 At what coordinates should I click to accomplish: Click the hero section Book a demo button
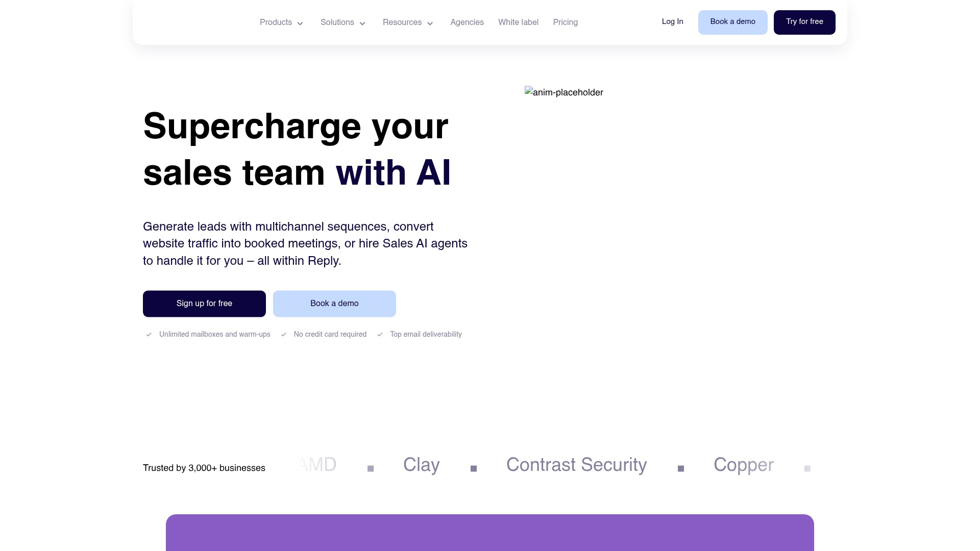pos(334,304)
